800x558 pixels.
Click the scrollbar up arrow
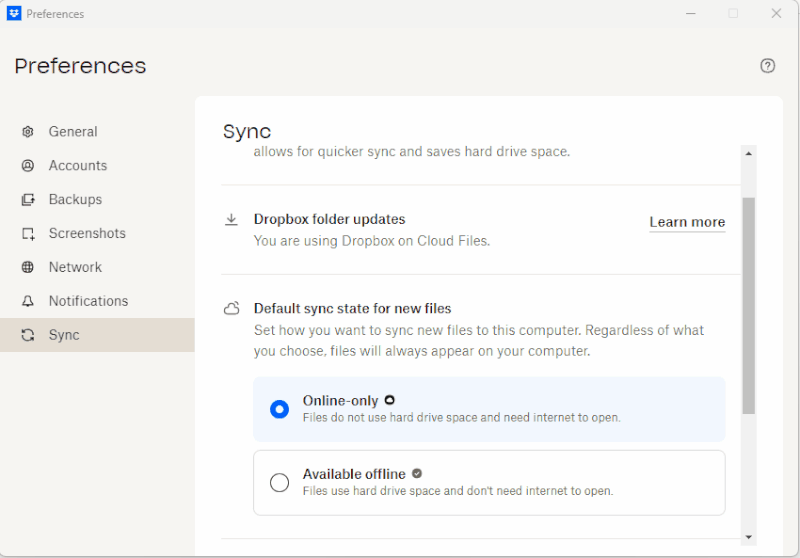[748, 154]
